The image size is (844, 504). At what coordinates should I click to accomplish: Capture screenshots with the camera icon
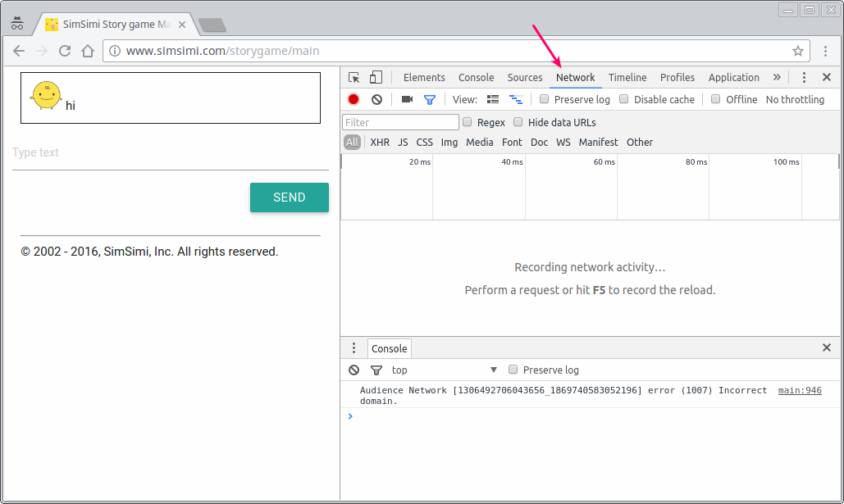click(x=407, y=99)
